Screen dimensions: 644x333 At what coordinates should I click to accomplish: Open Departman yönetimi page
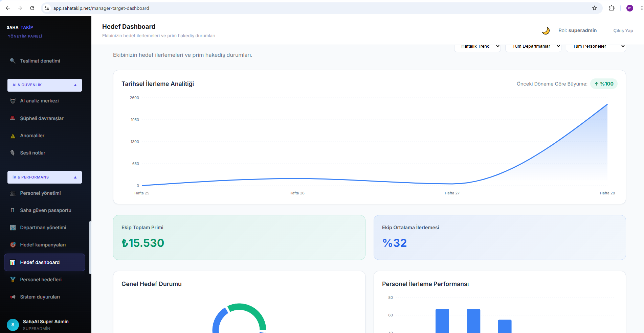[45, 228]
